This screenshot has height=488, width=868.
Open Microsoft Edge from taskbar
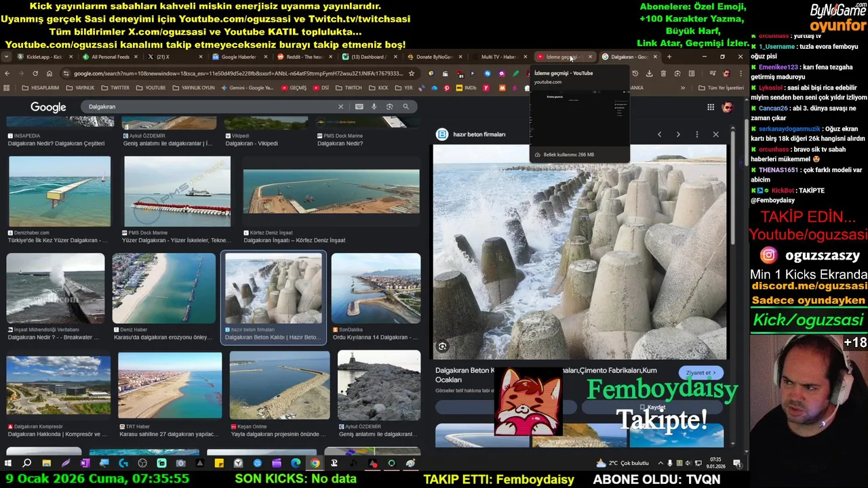click(296, 463)
